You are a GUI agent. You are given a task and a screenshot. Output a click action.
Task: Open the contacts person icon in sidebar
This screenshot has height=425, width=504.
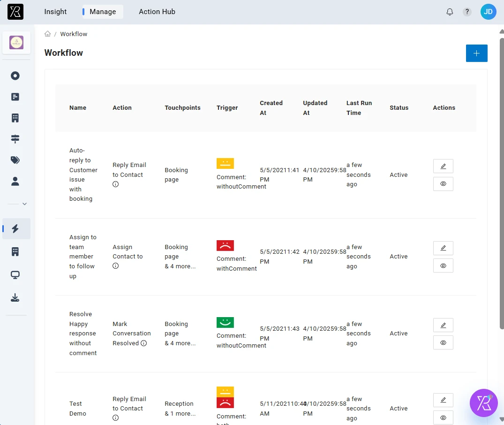click(15, 181)
